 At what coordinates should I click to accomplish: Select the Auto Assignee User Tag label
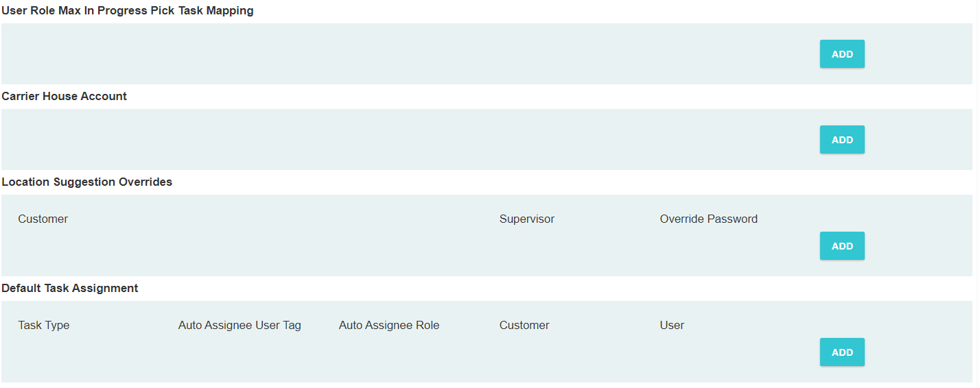pos(240,326)
